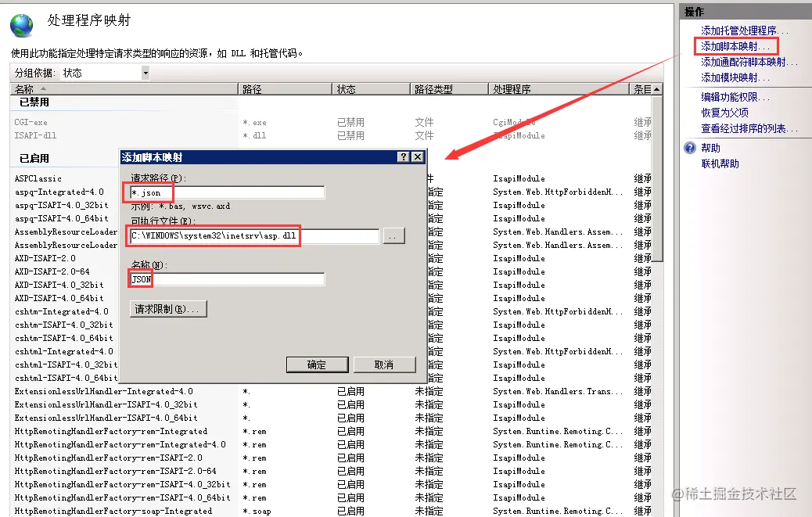Click the 状态 column header
The image size is (812, 517).
pyautogui.click(x=371, y=89)
